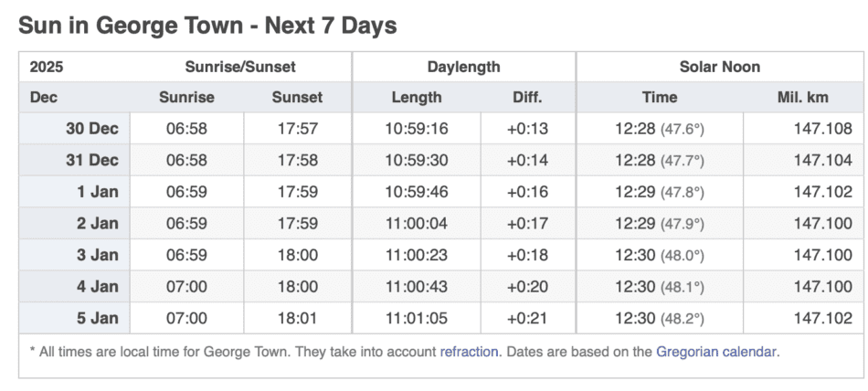This screenshot has height=391, width=868.
Task: Click the 18:01 sunset time
Action: (297, 318)
